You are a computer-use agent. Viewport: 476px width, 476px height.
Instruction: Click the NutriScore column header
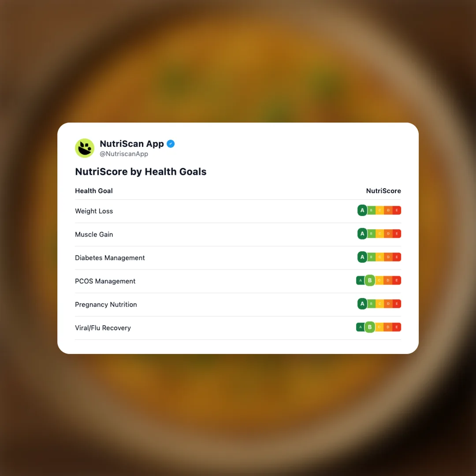tap(383, 191)
